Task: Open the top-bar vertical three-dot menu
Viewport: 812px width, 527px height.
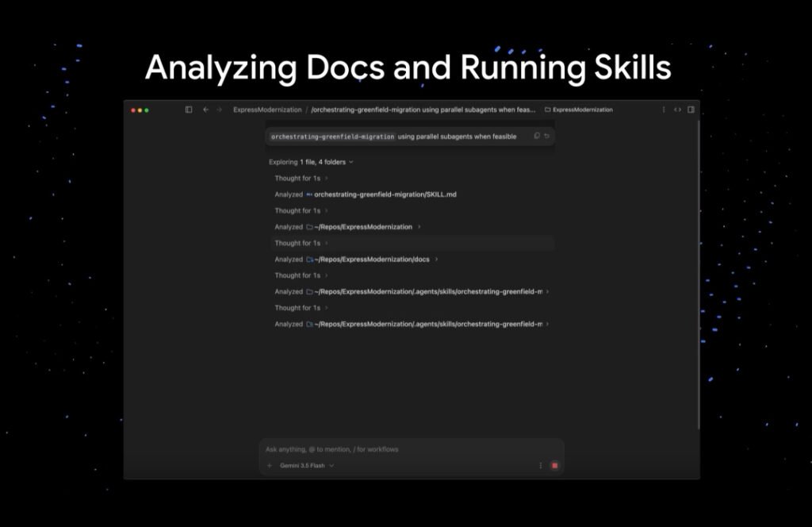Action: pyautogui.click(x=664, y=110)
